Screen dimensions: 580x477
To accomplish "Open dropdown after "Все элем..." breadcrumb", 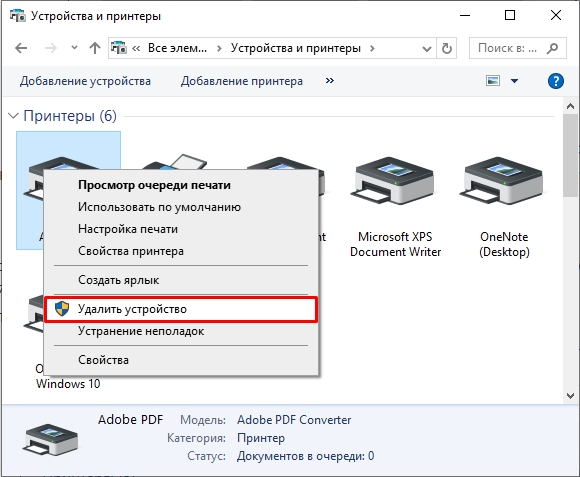I will tap(219, 48).
